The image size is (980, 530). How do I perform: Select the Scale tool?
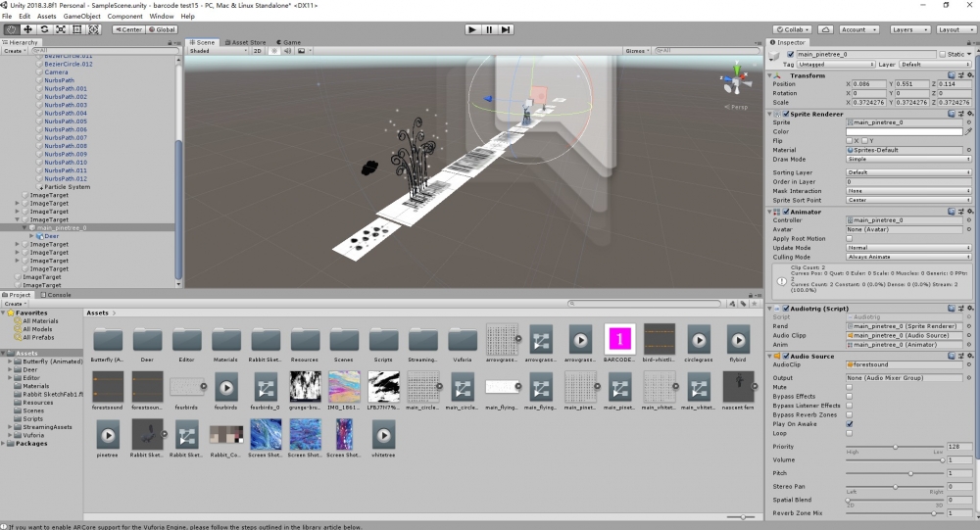click(61, 29)
